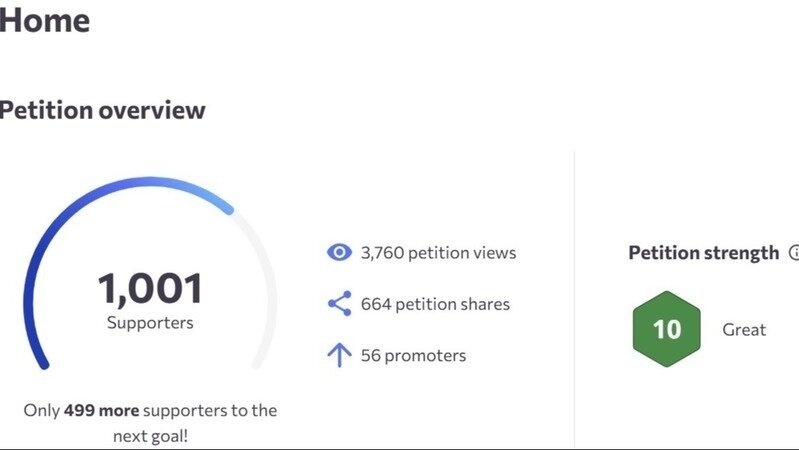Click the vertical divider before Petition strength
799x450 pixels.
pyautogui.click(x=574, y=300)
